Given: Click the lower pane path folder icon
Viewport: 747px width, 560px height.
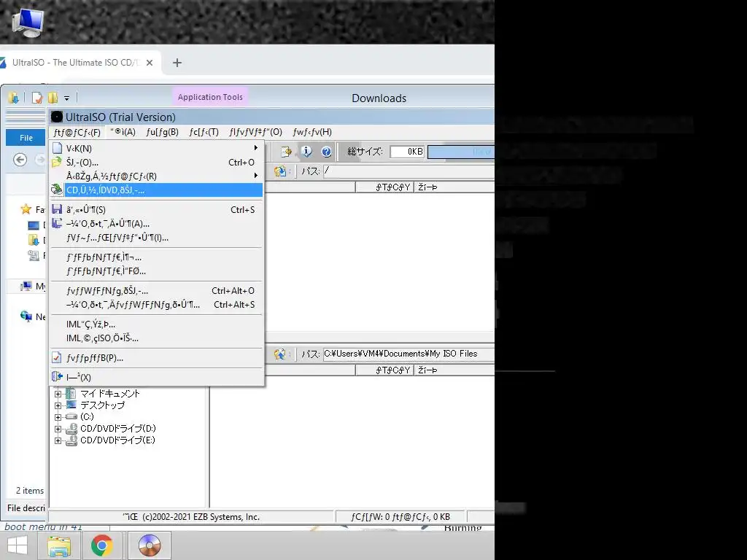Looking at the screenshot, I should tap(280, 354).
